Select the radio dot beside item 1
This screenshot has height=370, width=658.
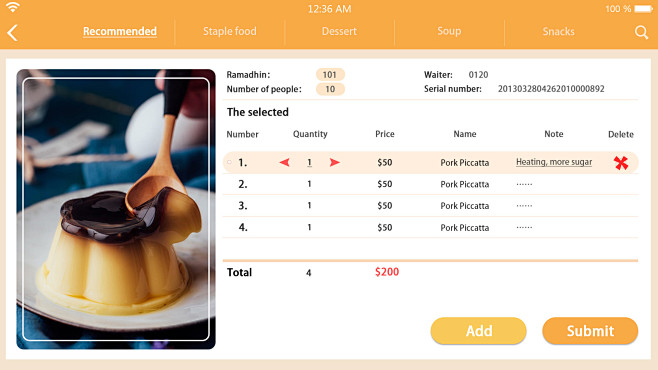coord(230,162)
